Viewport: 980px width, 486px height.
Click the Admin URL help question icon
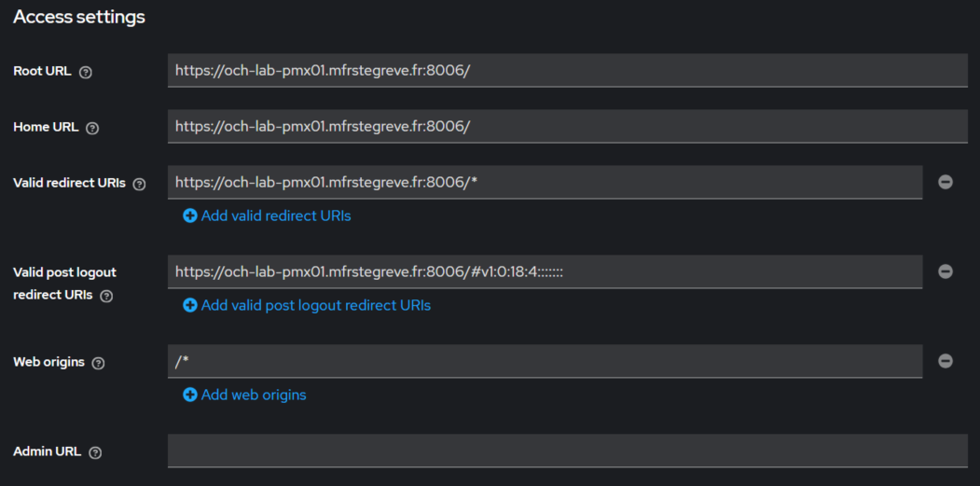pos(95,452)
